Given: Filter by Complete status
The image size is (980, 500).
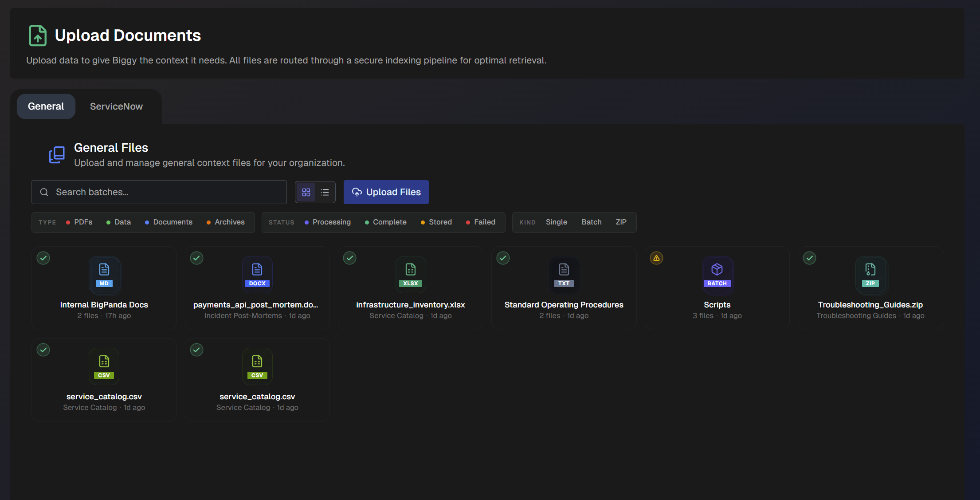Looking at the screenshot, I should [x=386, y=222].
